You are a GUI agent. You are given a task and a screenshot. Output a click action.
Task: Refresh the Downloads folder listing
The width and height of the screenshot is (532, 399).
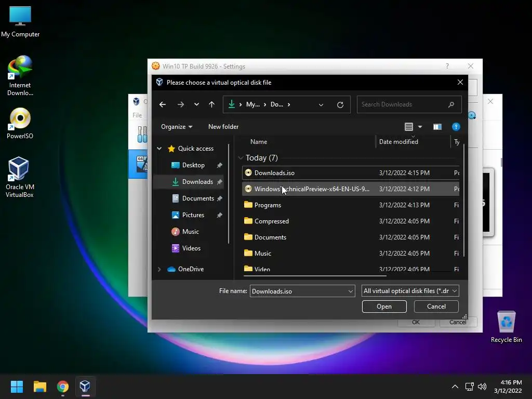[x=340, y=104]
